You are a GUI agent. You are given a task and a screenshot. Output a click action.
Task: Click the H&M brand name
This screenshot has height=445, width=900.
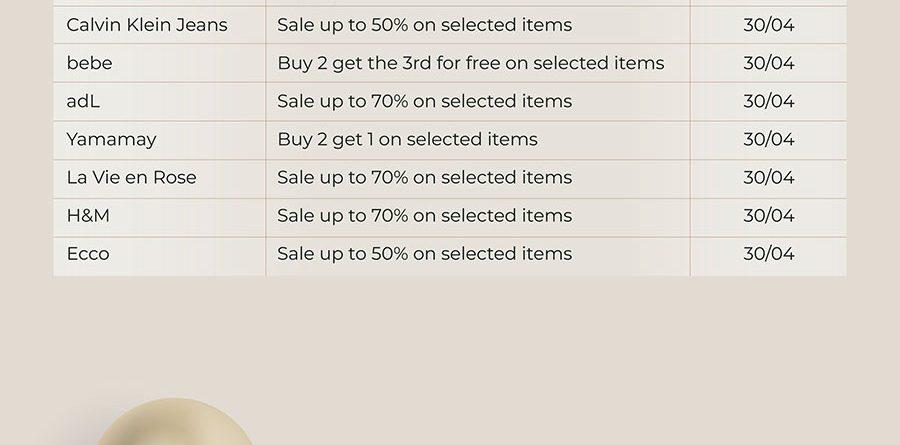coord(88,215)
